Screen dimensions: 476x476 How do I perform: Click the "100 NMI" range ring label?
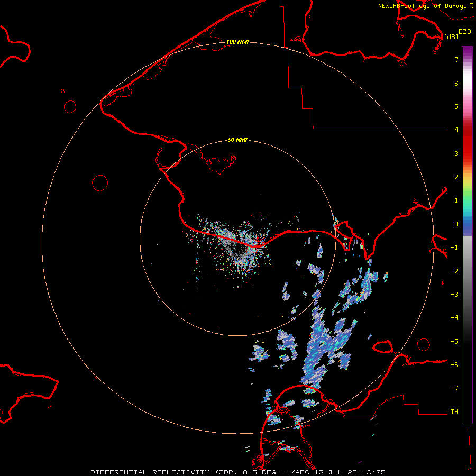(x=237, y=42)
